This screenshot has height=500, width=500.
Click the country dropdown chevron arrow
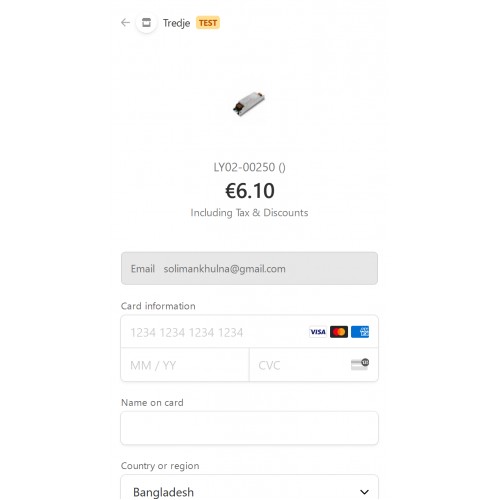coord(364,492)
